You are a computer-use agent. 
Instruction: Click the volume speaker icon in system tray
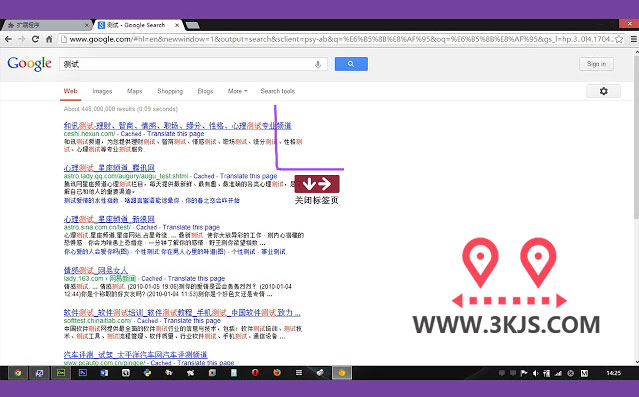535,373
